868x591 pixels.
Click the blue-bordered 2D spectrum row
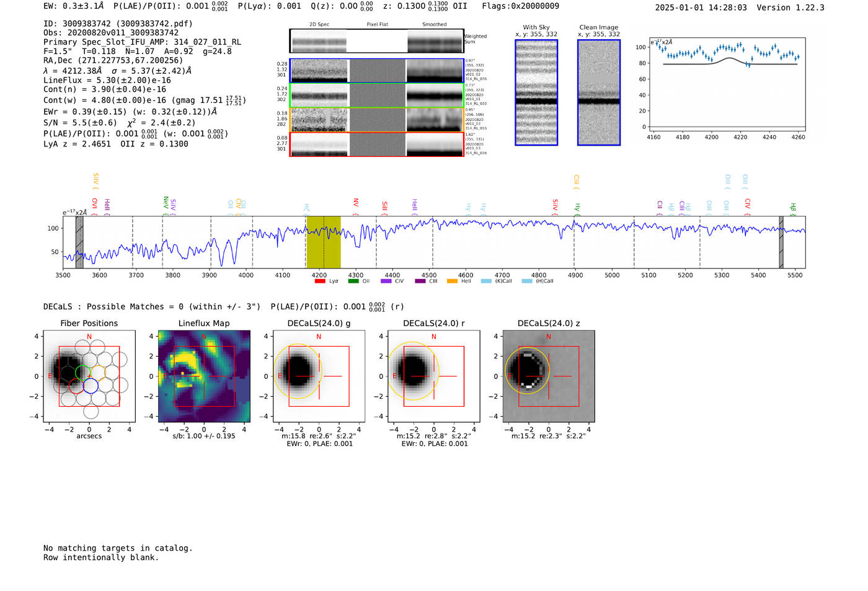point(376,71)
